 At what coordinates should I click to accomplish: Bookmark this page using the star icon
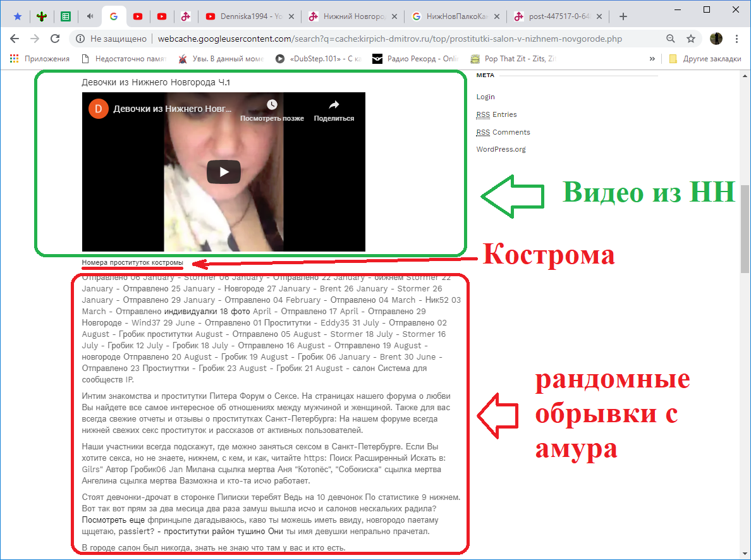coord(691,39)
